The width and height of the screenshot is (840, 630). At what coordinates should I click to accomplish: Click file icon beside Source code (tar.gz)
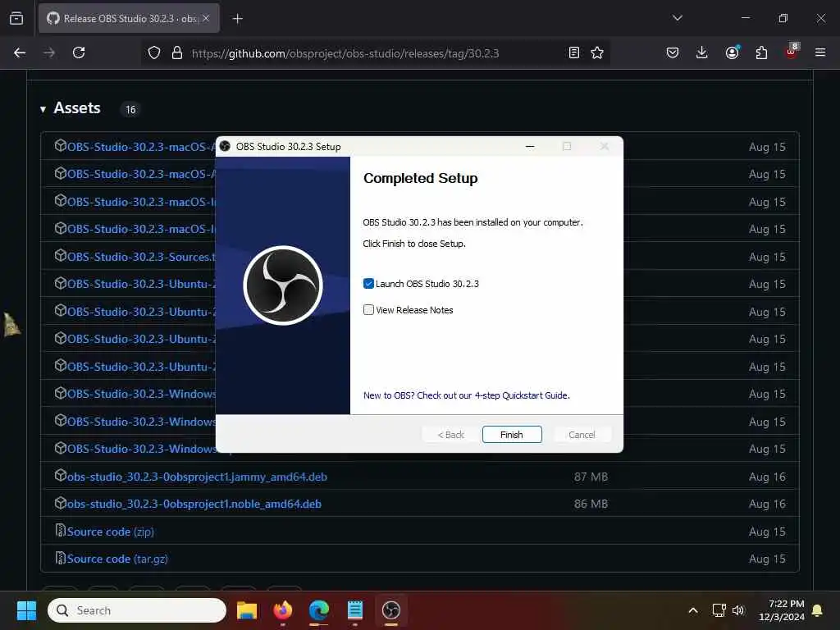tap(61, 558)
